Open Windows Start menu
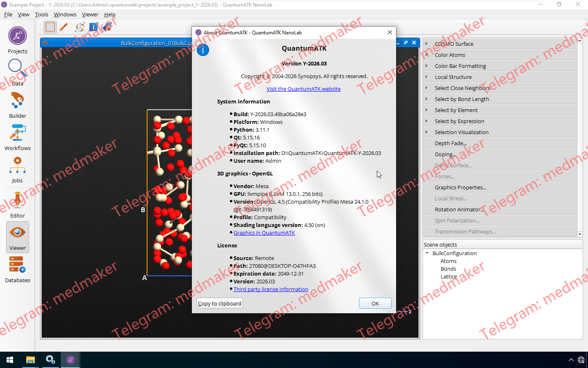 pos(10,360)
